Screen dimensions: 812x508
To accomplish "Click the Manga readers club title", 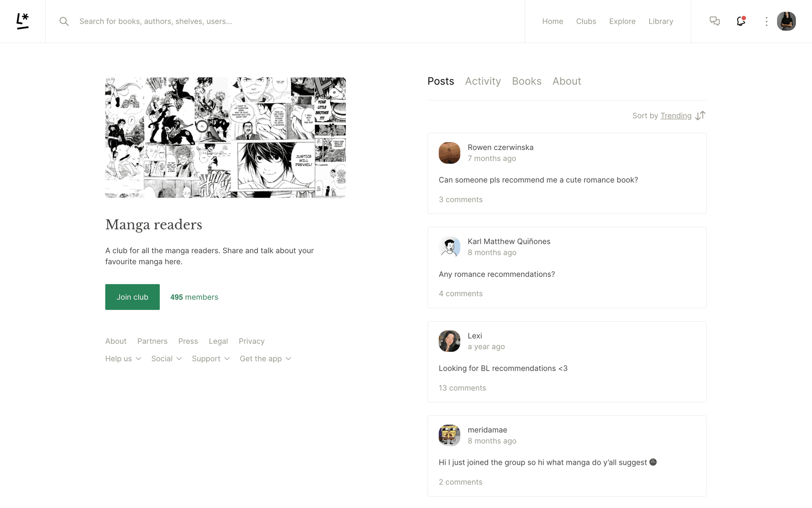I will tap(154, 224).
